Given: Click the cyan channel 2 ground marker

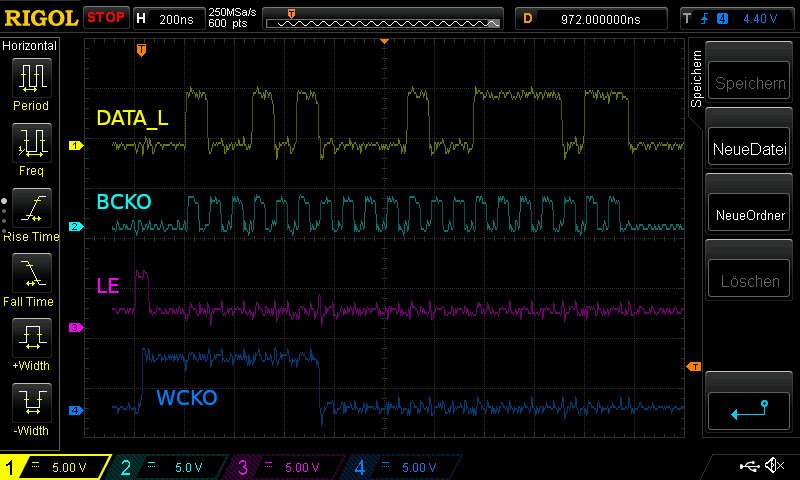Looking at the screenshot, I should click(76, 226).
